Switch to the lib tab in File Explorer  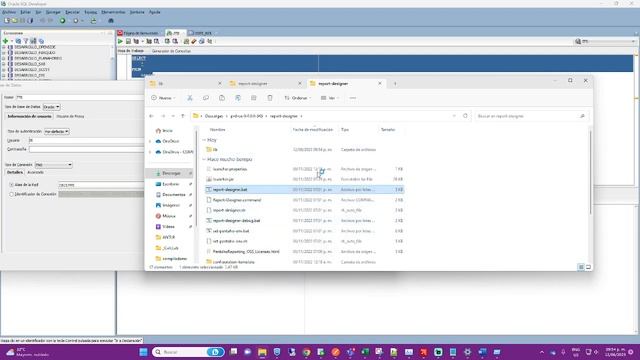pyautogui.click(x=186, y=83)
